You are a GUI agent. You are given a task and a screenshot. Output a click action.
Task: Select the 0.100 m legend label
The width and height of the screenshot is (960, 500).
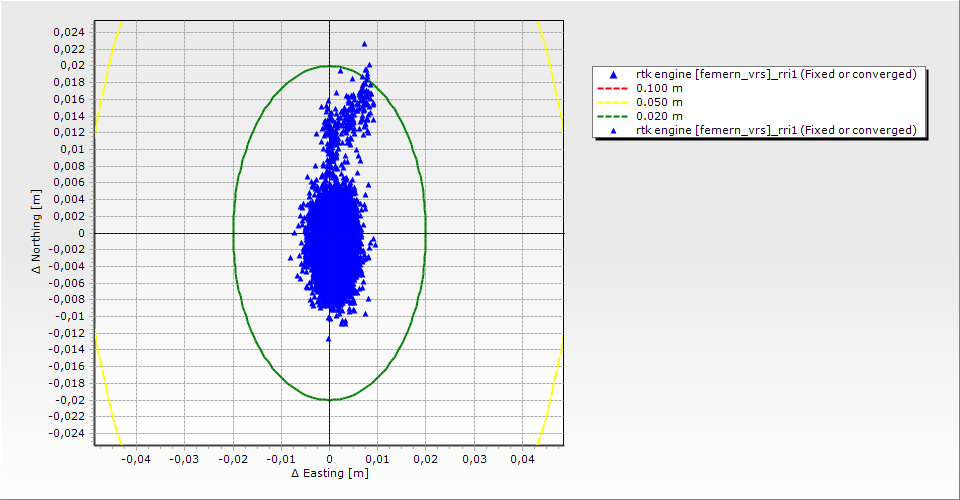pos(659,88)
